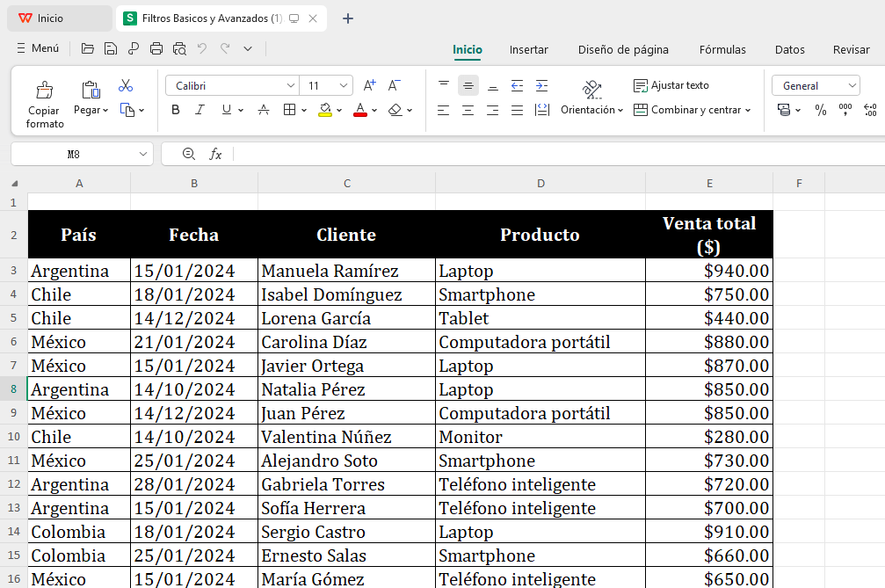Click the zoom magnifier beside fx

pyautogui.click(x=189, y=154)
